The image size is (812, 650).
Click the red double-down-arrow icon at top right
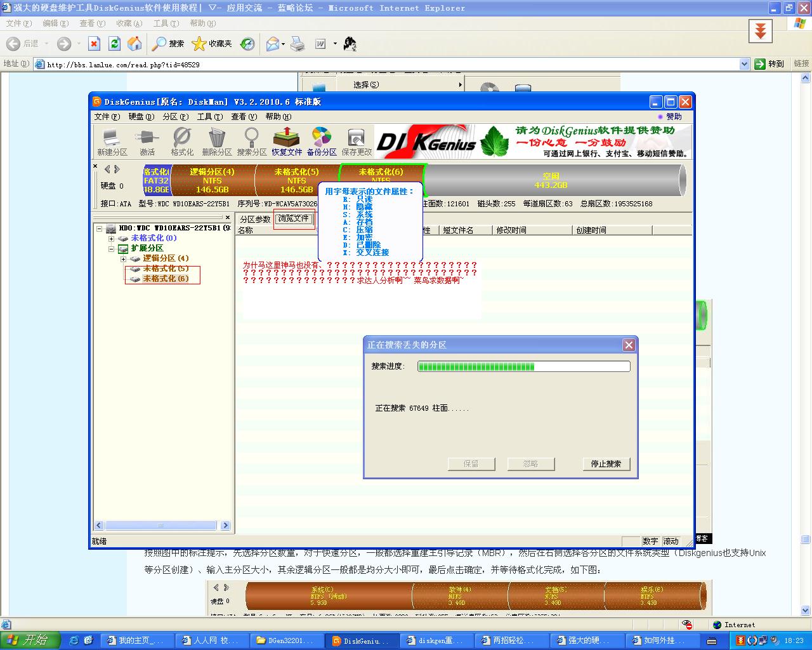pyautogui.click(x=761, y=31)
